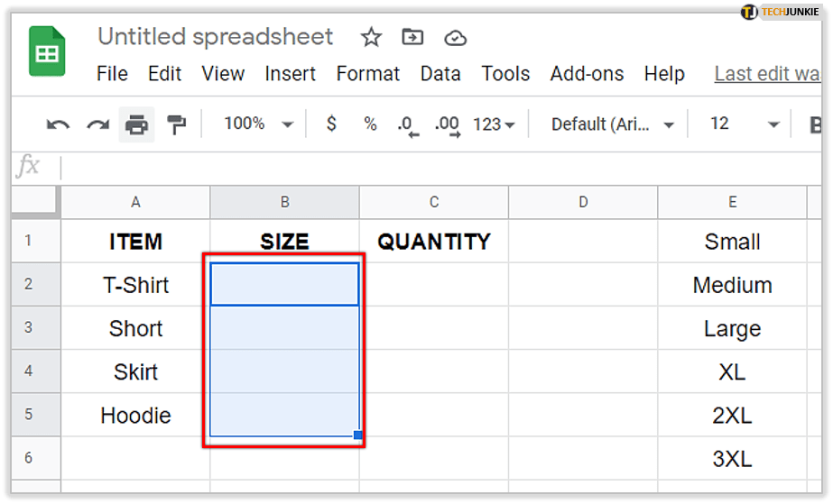The image size is (833, 504).
Task: Click the undo arrow
Action: (x=58, y=124)
